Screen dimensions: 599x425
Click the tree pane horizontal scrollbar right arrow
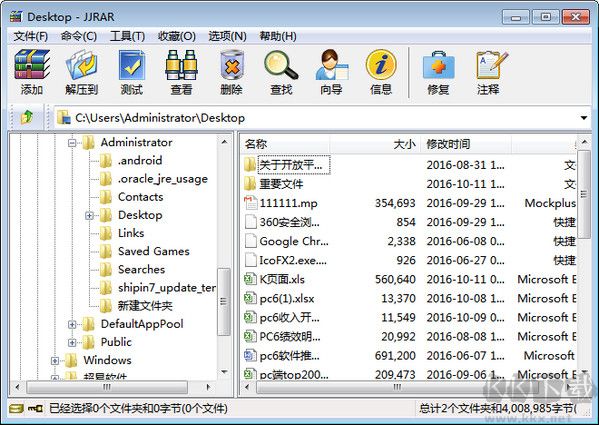coord(209,387)
